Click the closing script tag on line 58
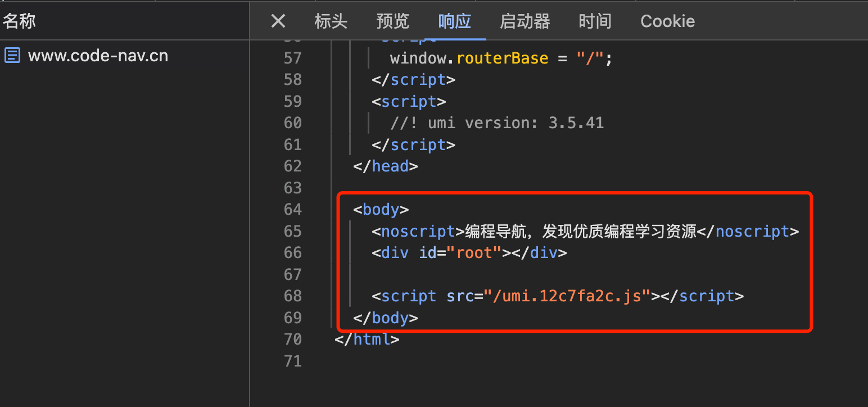Viewport: 868px width, 407px height. (x=413, y=80)
